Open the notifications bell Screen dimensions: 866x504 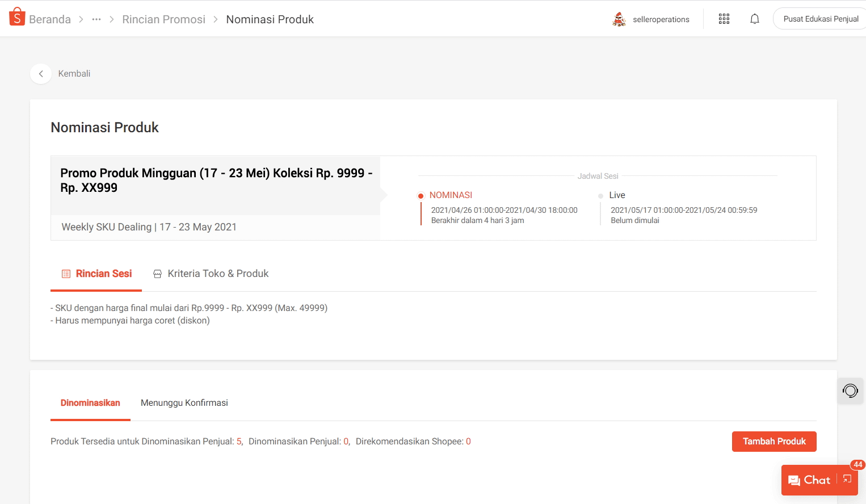754,19
